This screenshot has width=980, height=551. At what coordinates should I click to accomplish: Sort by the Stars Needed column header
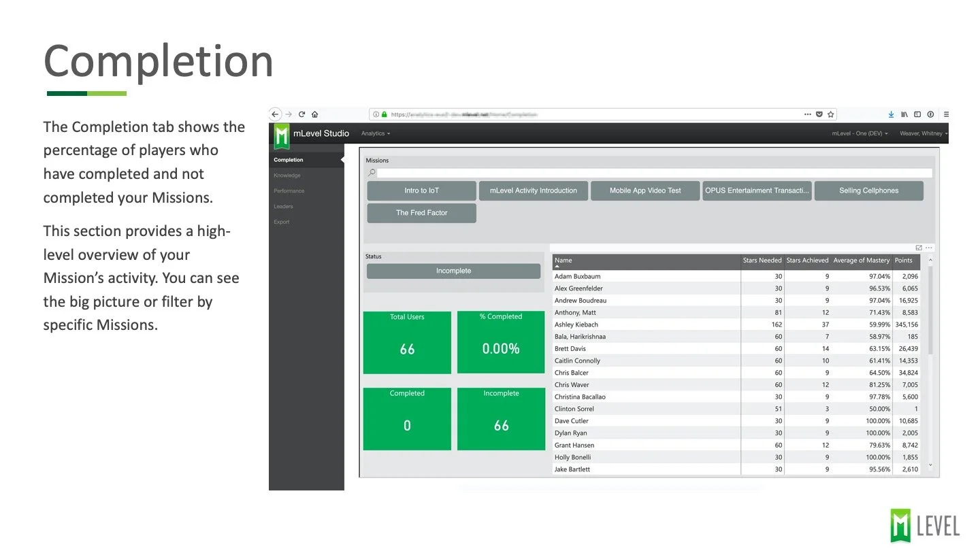click(x=762, y=261)
